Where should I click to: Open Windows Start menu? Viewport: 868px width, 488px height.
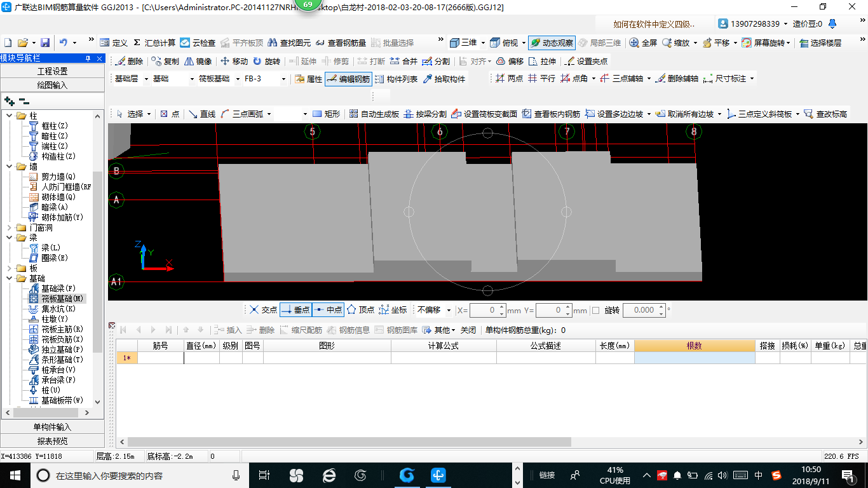pyautogui.click(x=14, y=475)
